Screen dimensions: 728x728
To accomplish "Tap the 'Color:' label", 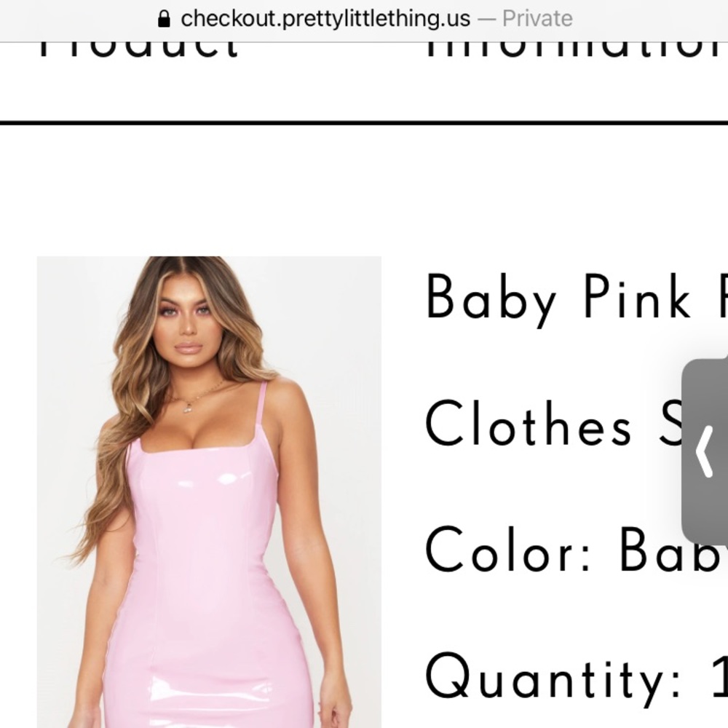I will (x=508, y=550).
